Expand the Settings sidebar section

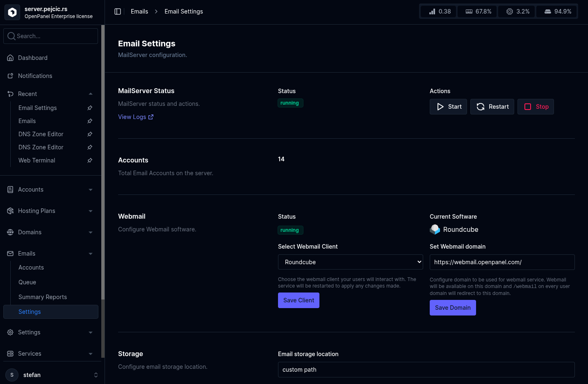click(91, 332)
